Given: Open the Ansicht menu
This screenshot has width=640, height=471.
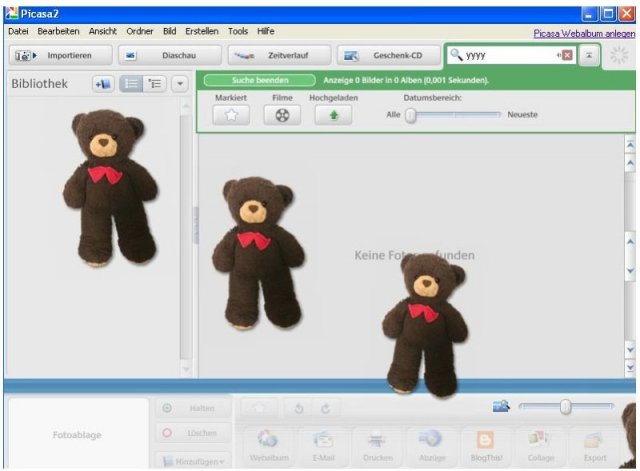Looking at the screenshot, I should (x=103, y=31).
